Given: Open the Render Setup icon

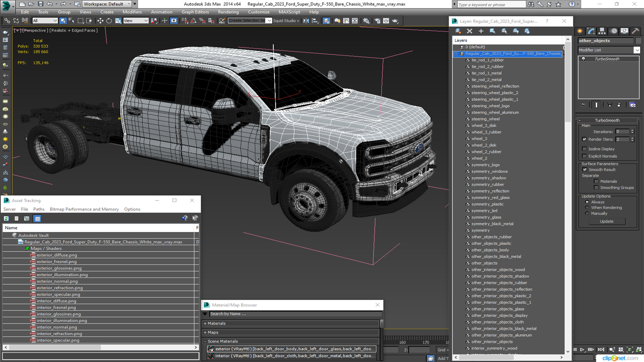Looking at the screenshot, I should pyautogui.click(x=377, y=21).
